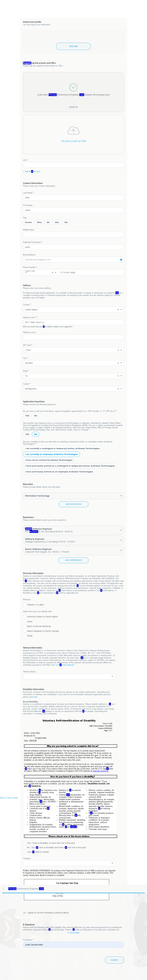This screenshot has height=980, width=147.
Task: Remove the Information Technology education entry
Action: pyautogui.click(x=121, y=496)
